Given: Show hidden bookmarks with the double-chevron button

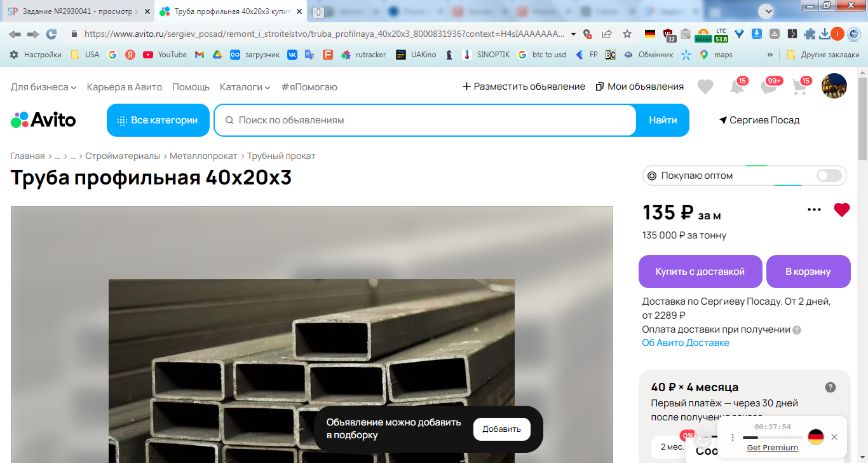Looking at the screenshot, I should point(770,55).
